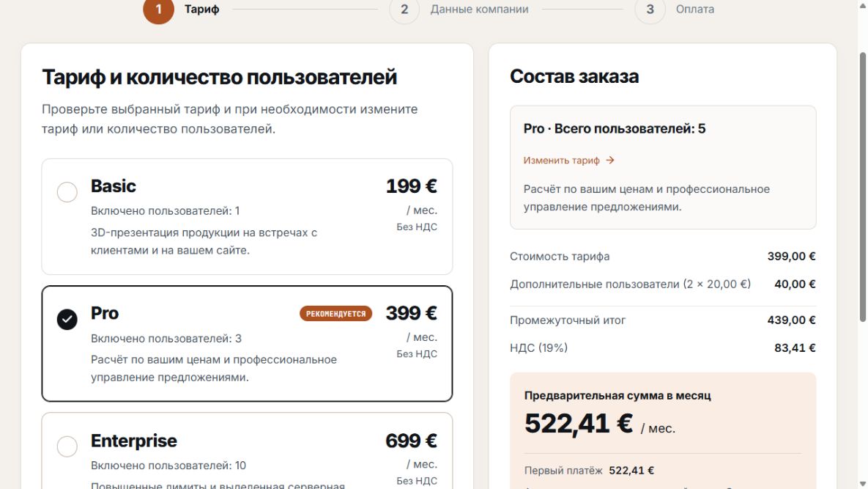Image resolution: width=868 pixels, height=489 pixels.
Task: Click the 'НДС (19%)' label
Action: (538, 348)
